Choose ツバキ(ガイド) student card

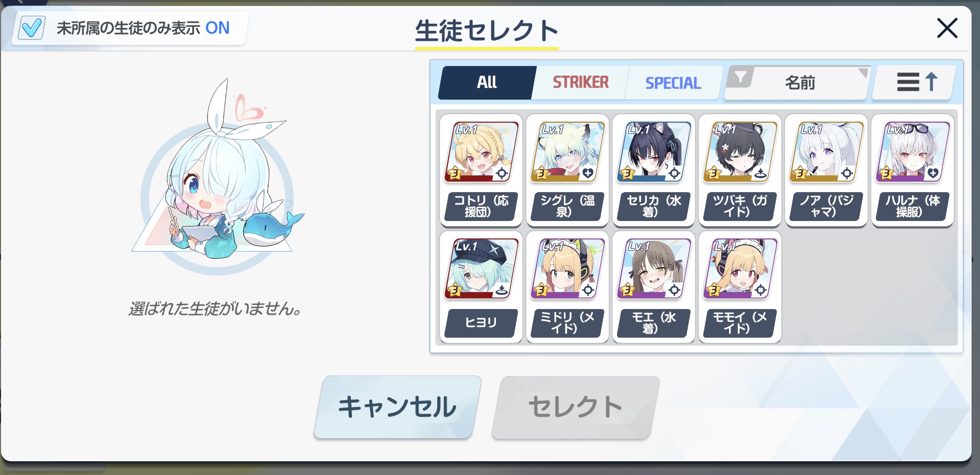click(x=740, y=171)
